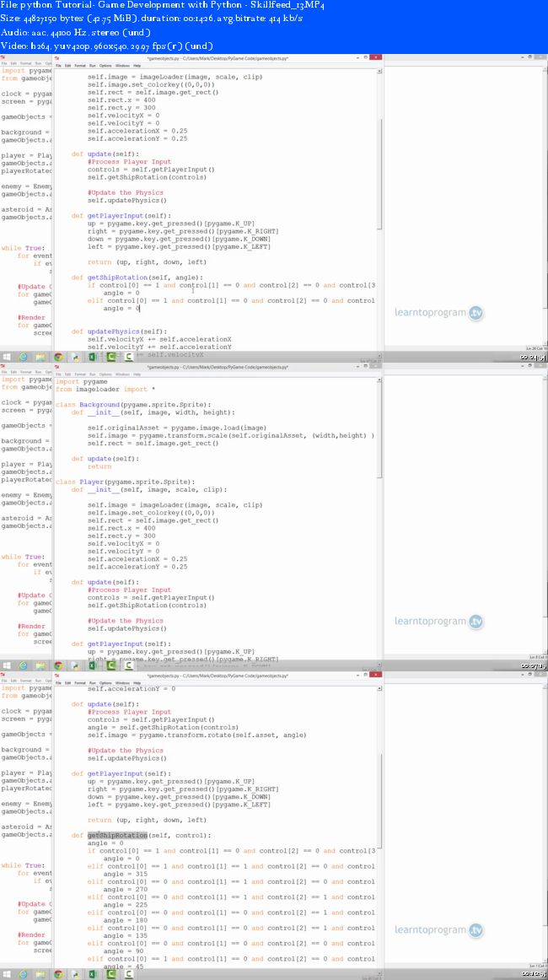Click 'self.accelerationY = 0' line above def update
548x980 pixels.
[132, 689]
